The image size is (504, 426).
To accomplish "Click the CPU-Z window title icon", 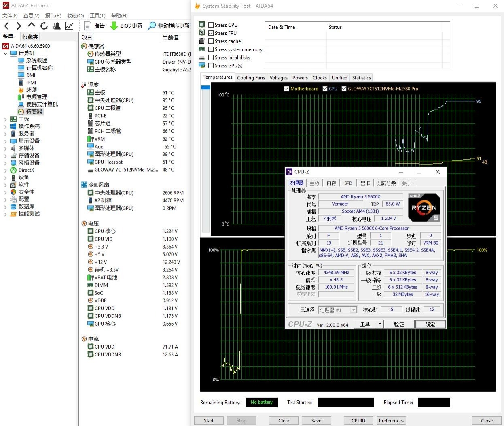I will [x=290, y=172].
